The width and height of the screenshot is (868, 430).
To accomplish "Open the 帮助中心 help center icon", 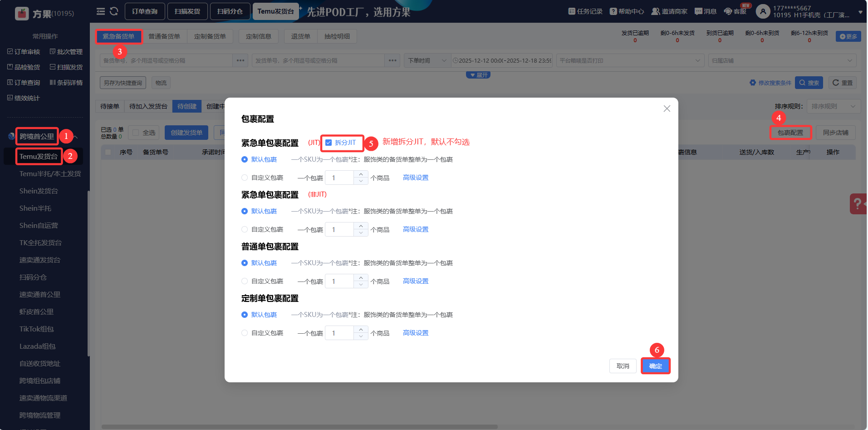I will tap(613, 11).
